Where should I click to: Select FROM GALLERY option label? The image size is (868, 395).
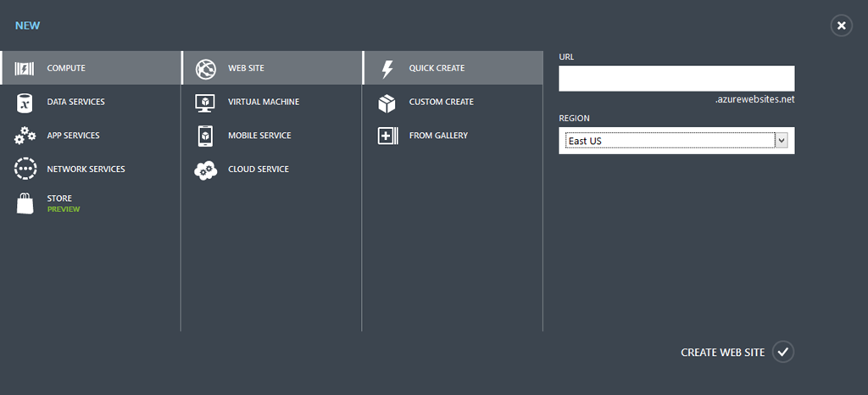pyautogui.click(x=438, y=136)
